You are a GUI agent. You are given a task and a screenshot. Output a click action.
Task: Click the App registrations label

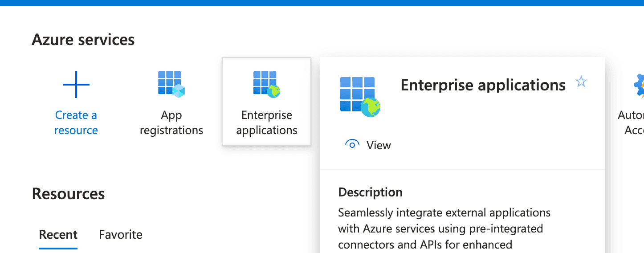point(171,122)
